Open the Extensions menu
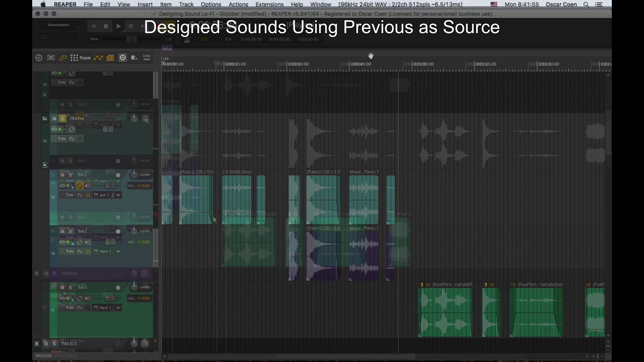 click(270, 5)
